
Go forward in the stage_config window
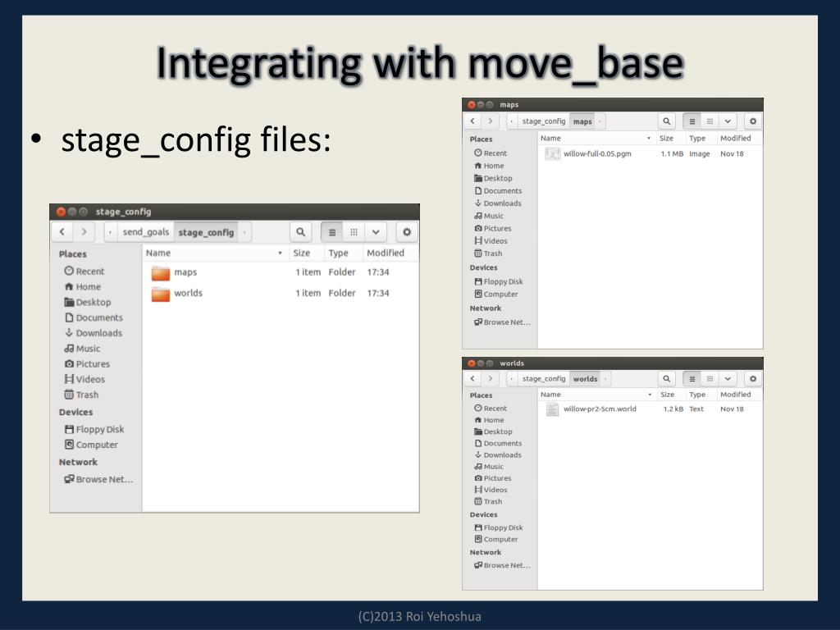84,232
